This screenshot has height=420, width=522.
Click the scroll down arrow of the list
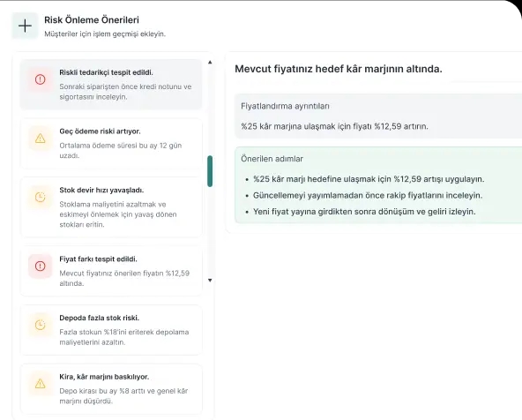click(x=210, y=281)
